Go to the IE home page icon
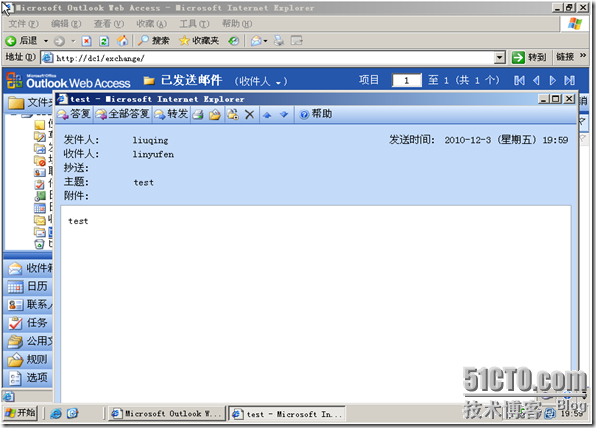The height and width of the screenshot is (428, 596). [122, 41]
